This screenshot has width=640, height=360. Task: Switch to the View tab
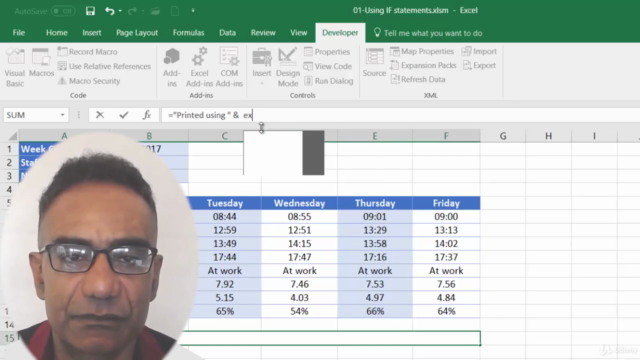[x=298, y=33]
